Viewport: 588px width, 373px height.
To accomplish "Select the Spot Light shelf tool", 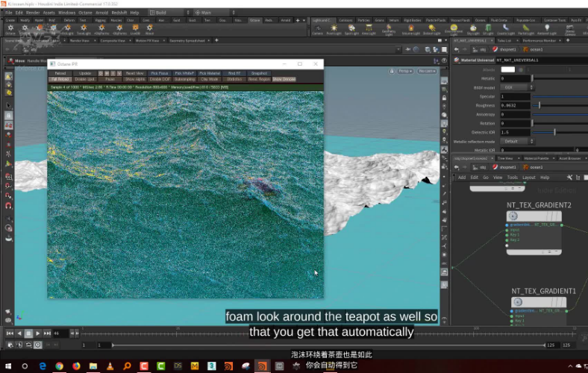I will coord(351,30).
